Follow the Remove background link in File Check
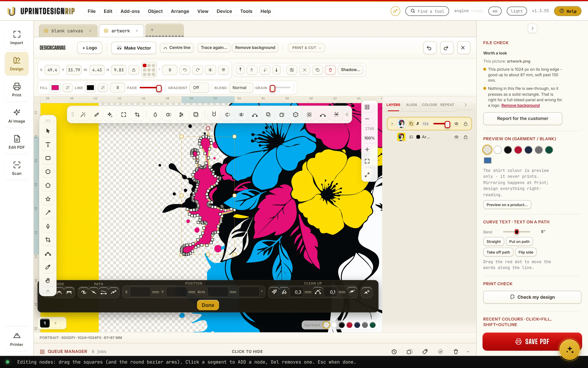 coord(520,105)
